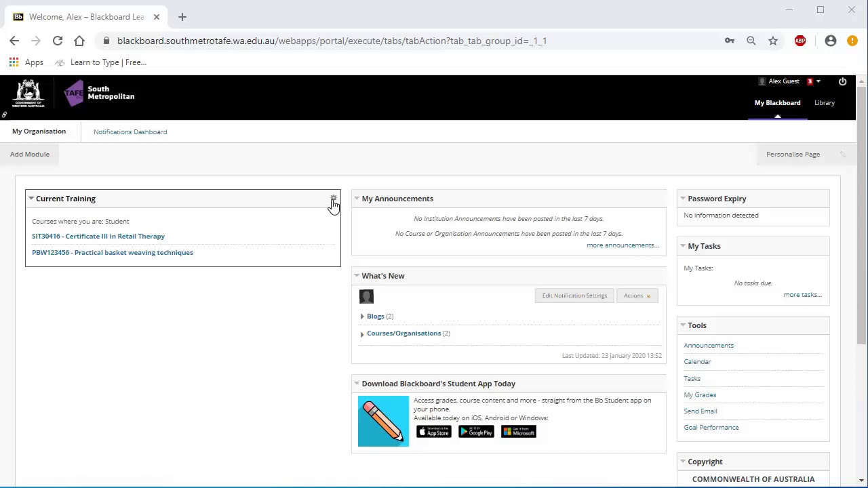Click the yellow Chrome alert menu icon
Viewport: 868px width, 488px height.
852,41
